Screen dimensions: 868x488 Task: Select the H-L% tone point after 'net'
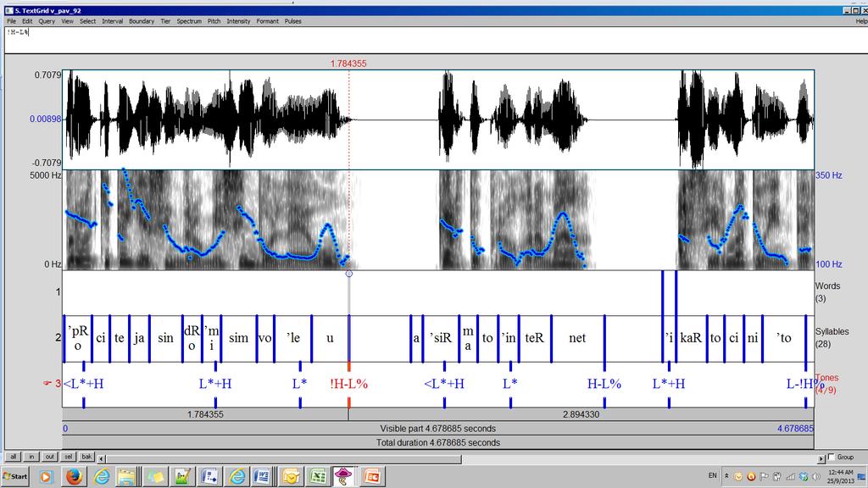tap(604, 384)
